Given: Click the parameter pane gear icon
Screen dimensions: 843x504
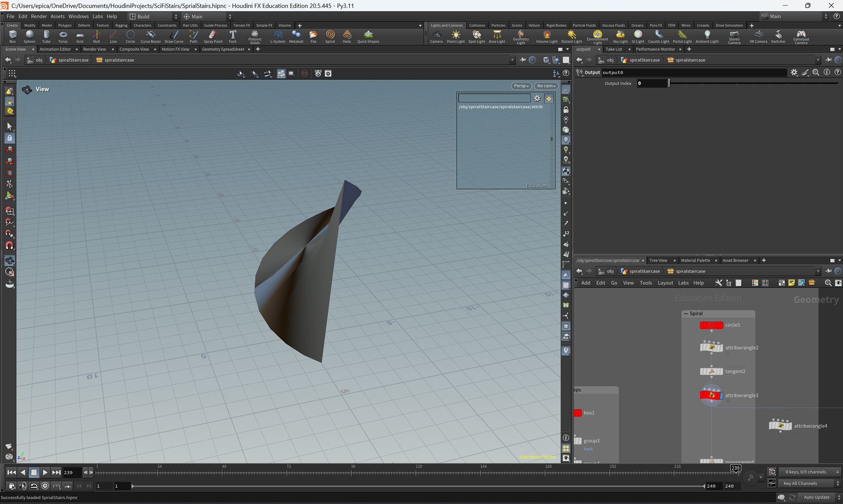Looking at the screenshot, I should click(794, 72).
